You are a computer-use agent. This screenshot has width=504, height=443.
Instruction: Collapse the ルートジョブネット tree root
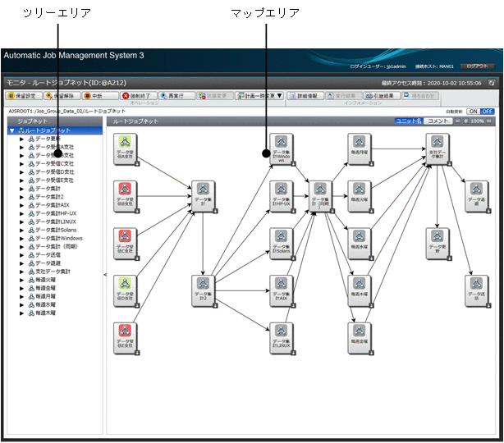pyautogui.click(x=11, y=130)
